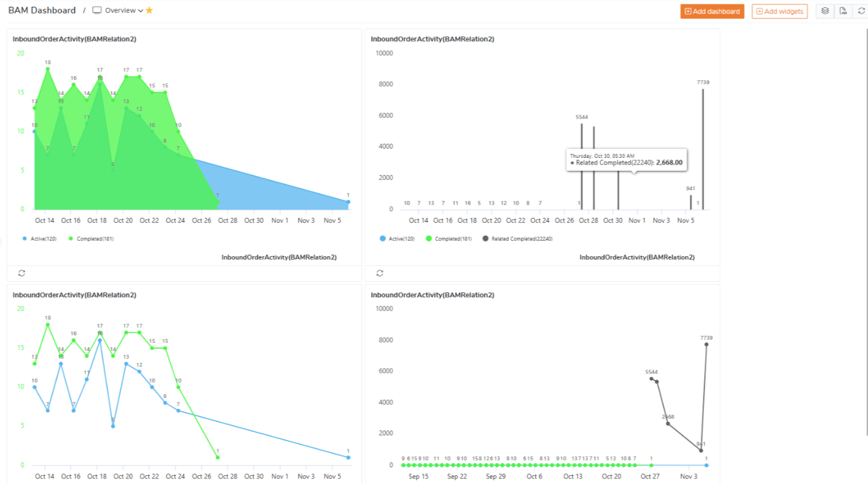Open the Overview dashboard dropdown
This screenshot has height=487, width=868.
(x=120, y=10)
